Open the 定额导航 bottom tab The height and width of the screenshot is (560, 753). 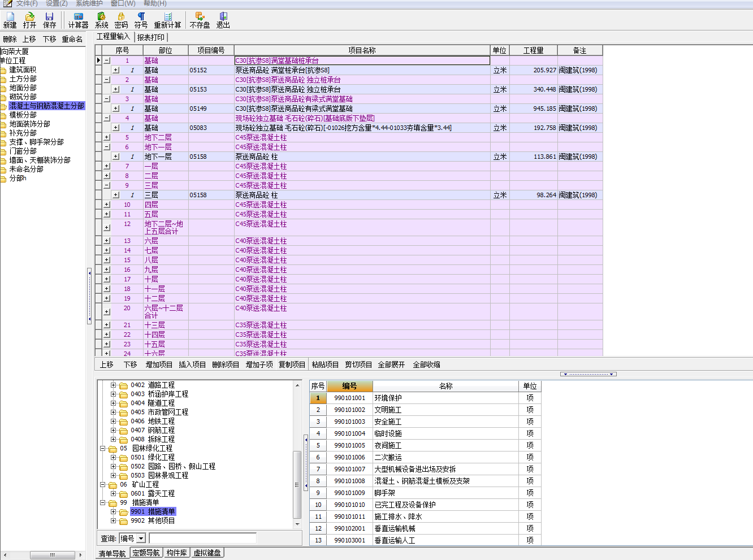[146, 553]
